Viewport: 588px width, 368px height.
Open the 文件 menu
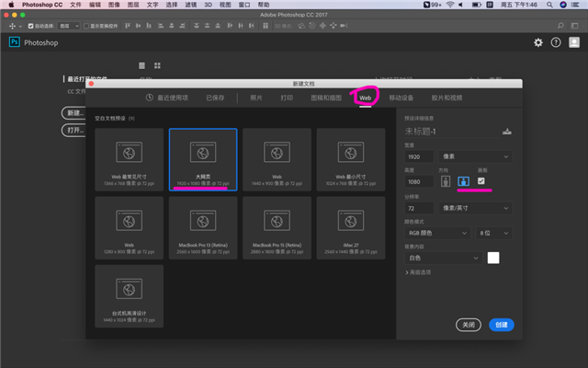point(75,5)
